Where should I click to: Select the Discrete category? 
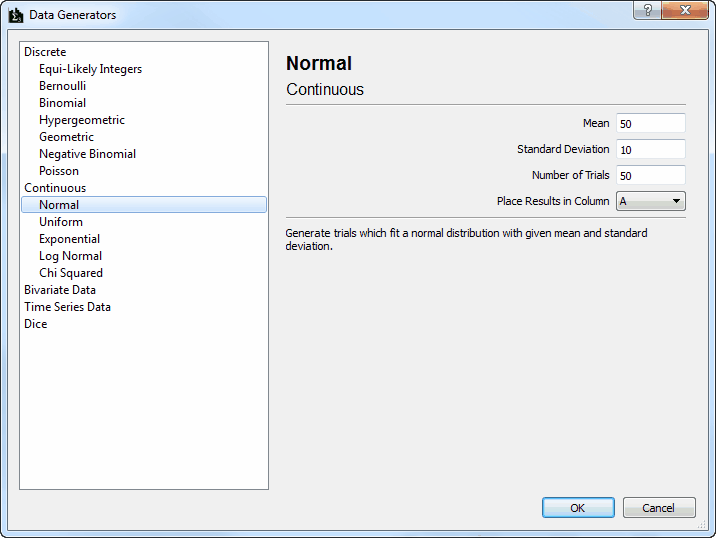[45, 52]
